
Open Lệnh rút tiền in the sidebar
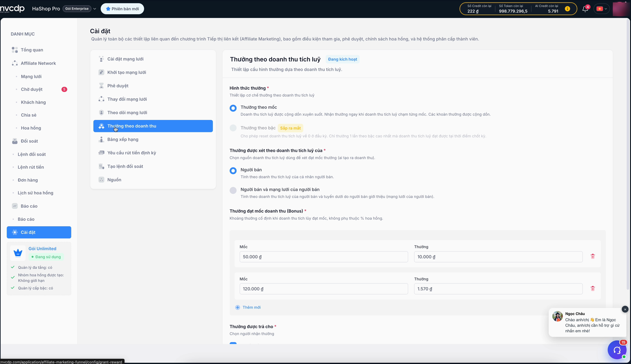pyautogui.click(x=31, y=167)
